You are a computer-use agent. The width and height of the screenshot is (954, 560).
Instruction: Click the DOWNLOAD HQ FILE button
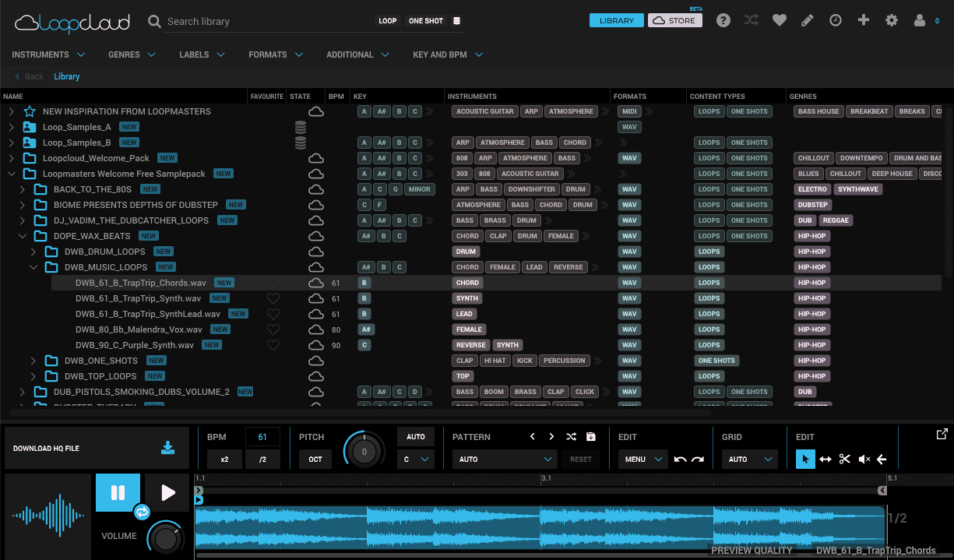pos(97,448)
